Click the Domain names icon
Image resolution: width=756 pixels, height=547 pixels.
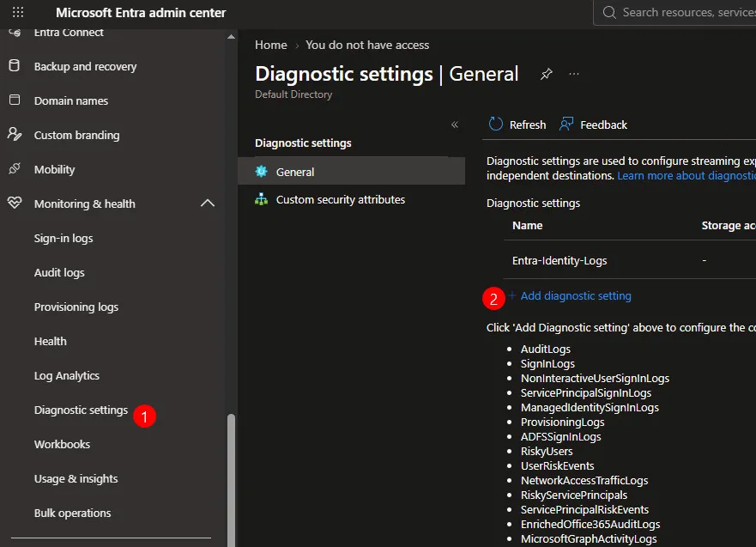[x=15, y=100]
